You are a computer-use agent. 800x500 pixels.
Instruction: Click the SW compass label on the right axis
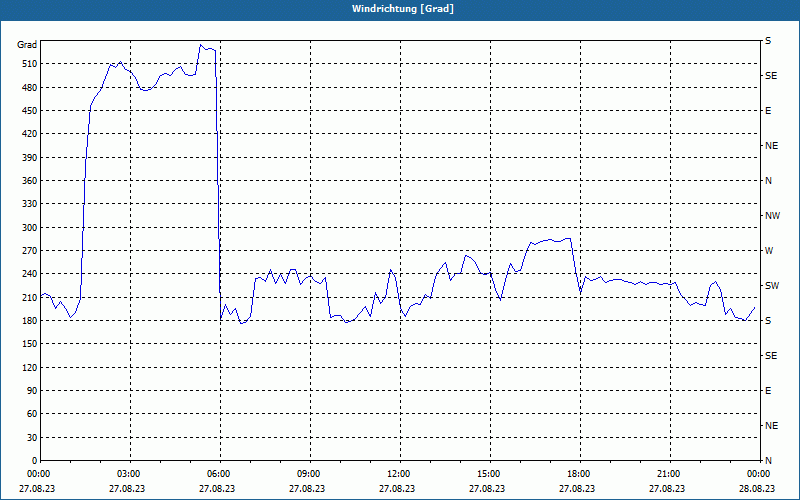pos(772,286)
